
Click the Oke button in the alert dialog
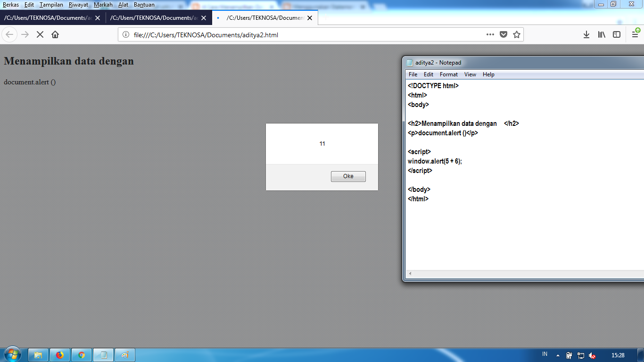[348, 176]
